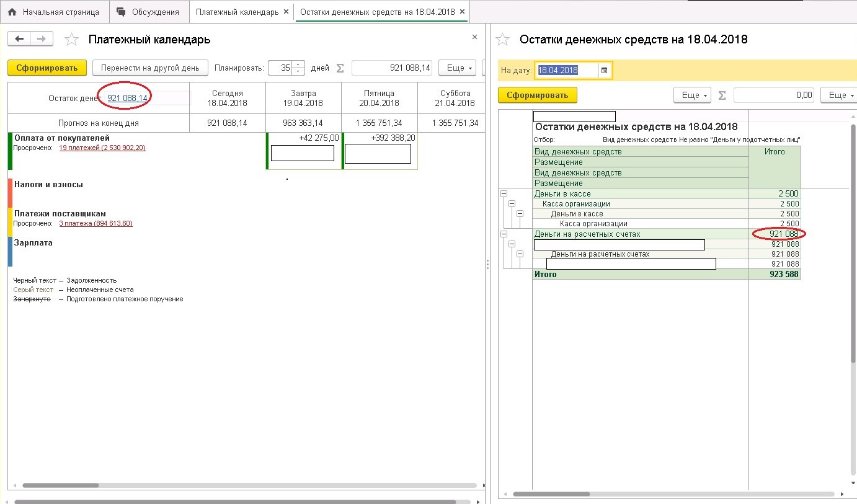
Task: Click the На дату field with 18.04.2018
Action: click(567, 70)
